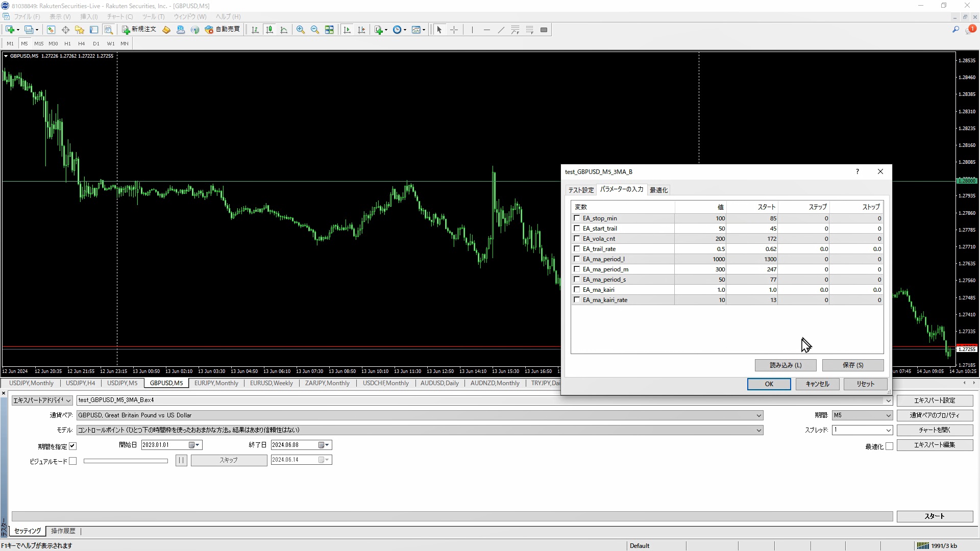This screenshot has height=551, width=980.
Task: Open new order (新規注文) window
Action: pyautogui.click(x=139, y=30)
